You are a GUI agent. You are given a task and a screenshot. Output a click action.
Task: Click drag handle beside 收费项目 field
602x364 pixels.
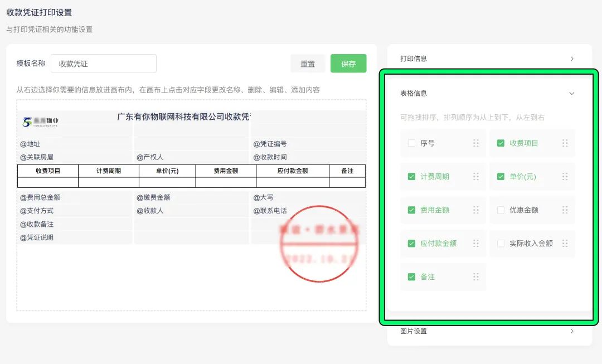click(x=565, y=143)
